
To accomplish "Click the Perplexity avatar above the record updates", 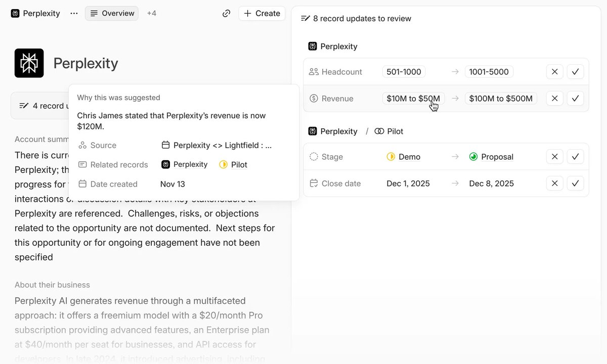I will [x=313, y=46].
